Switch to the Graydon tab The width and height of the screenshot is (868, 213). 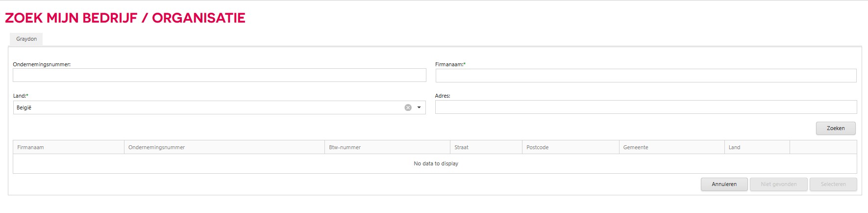[26, 39]
